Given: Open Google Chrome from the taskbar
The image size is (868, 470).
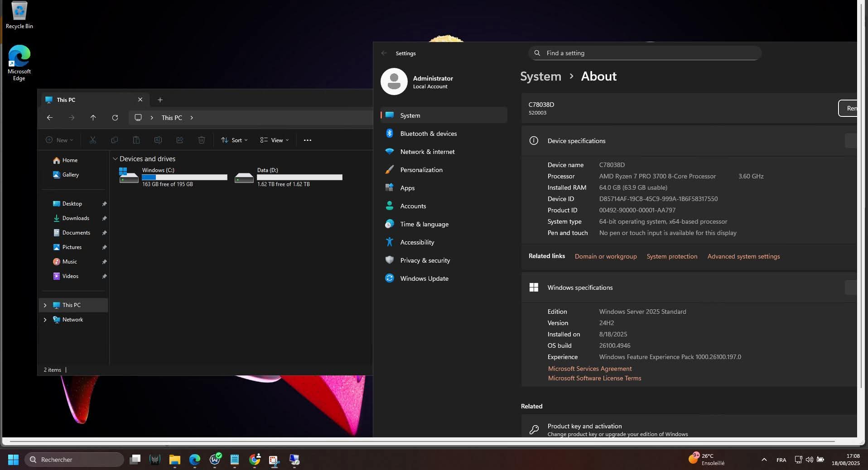Looking at the screenshot, I should pos(255,460).
